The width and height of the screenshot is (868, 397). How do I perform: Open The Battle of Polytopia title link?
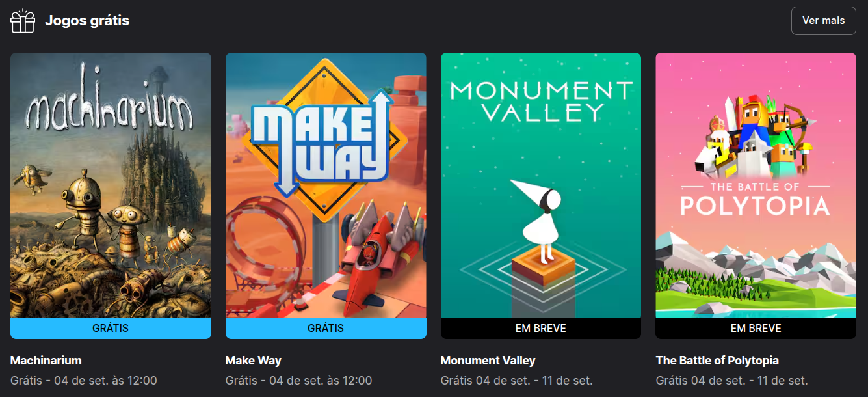point(717,361)
